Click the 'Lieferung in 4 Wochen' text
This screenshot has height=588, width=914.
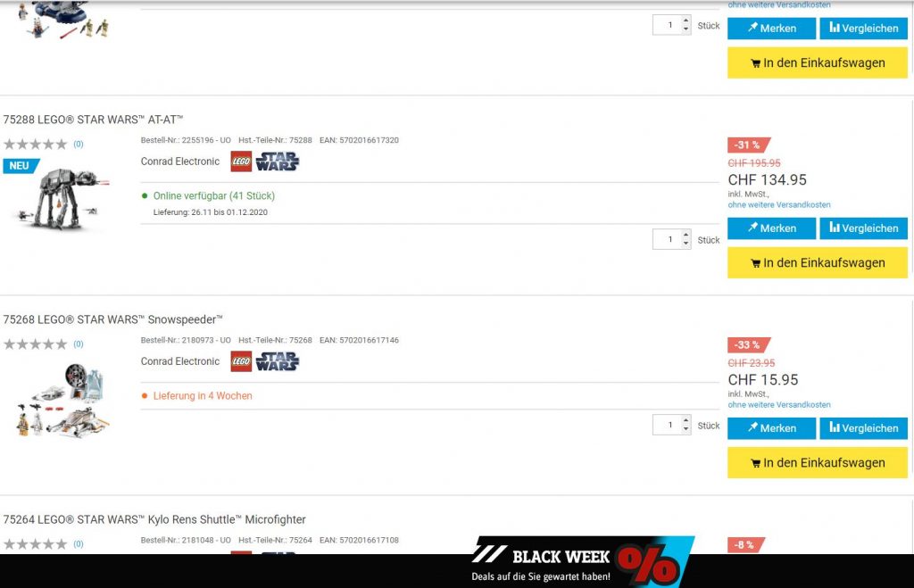point(203,395)
